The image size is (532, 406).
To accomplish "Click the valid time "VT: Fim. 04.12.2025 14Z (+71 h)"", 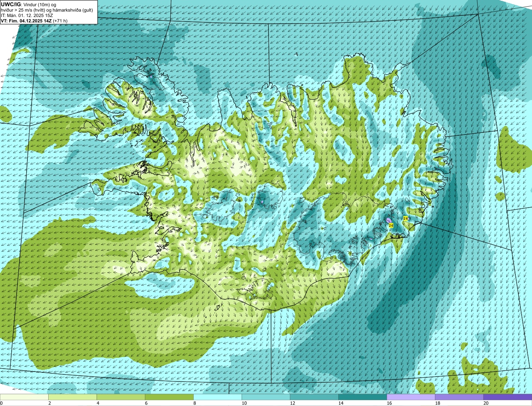I will click(x=34, y=20).
